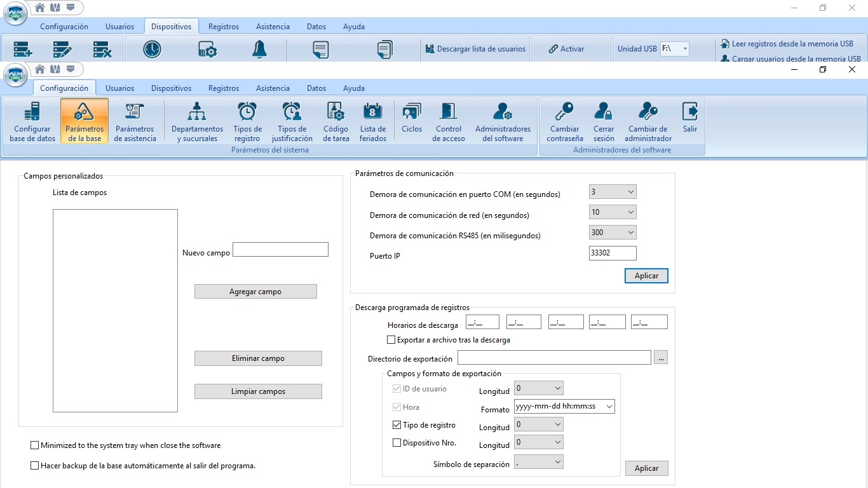Open Longitud dropdown for Dispositivo Nro.
The image size is (868, 488).
pos(538,442)
